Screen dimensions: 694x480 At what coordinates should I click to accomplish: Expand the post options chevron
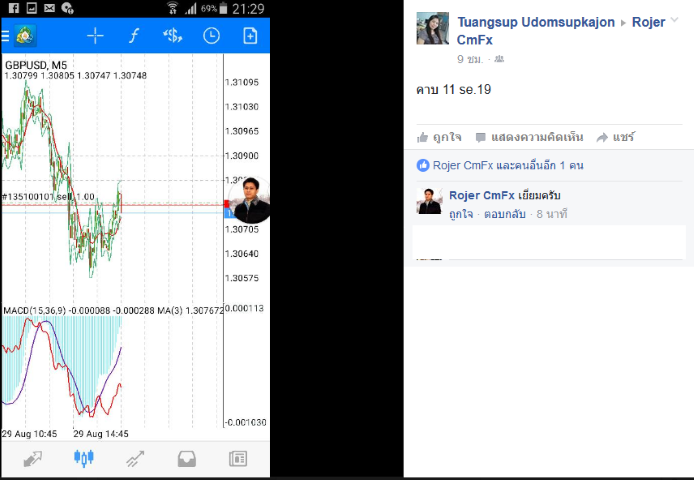675,20
